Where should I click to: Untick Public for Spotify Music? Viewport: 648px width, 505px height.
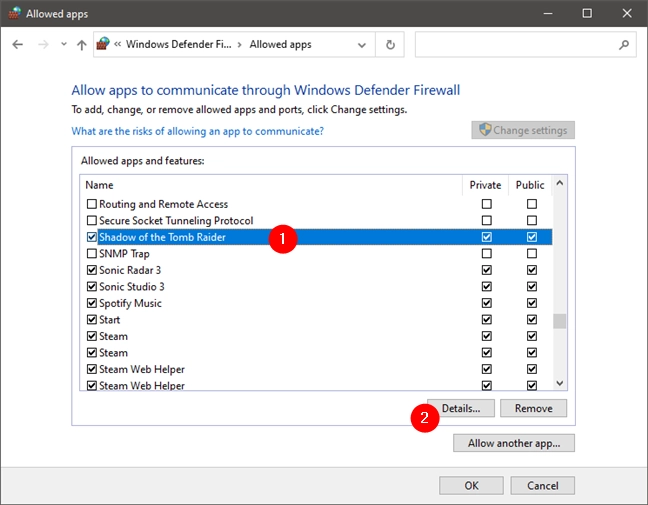[532, 303]
